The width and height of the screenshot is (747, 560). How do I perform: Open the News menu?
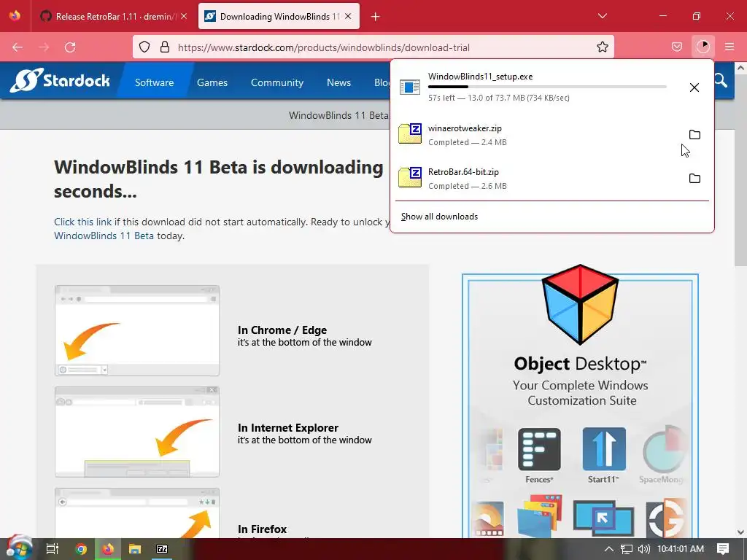[338, 82]
